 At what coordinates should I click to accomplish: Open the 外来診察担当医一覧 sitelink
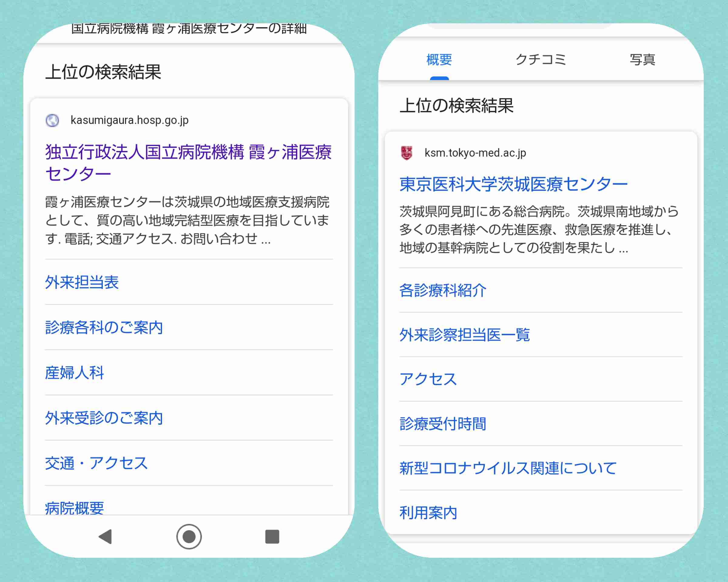click(x=465, y=335)
